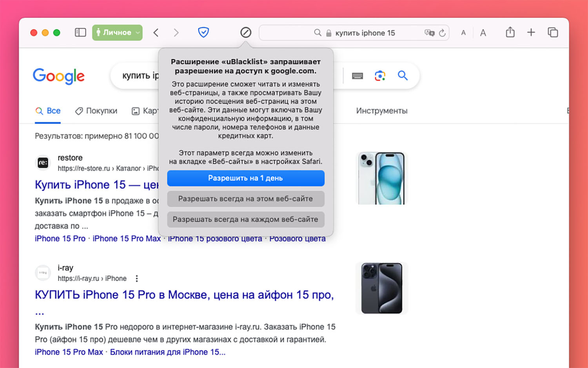The height and width of the screenshot is (368, 588).
Task: Click the translate icon in the address bar
Action: 429,33
